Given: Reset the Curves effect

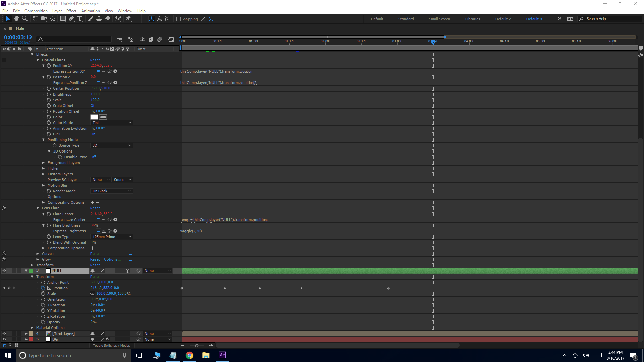Looking at the screenshot, I should [95, 254].
